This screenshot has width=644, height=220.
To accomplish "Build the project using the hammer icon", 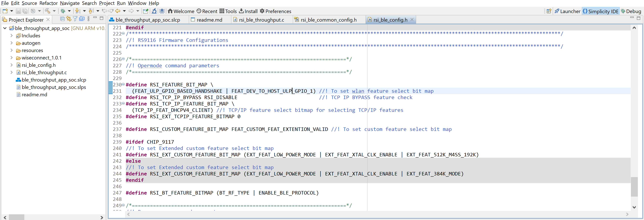I will pos(47,11).
